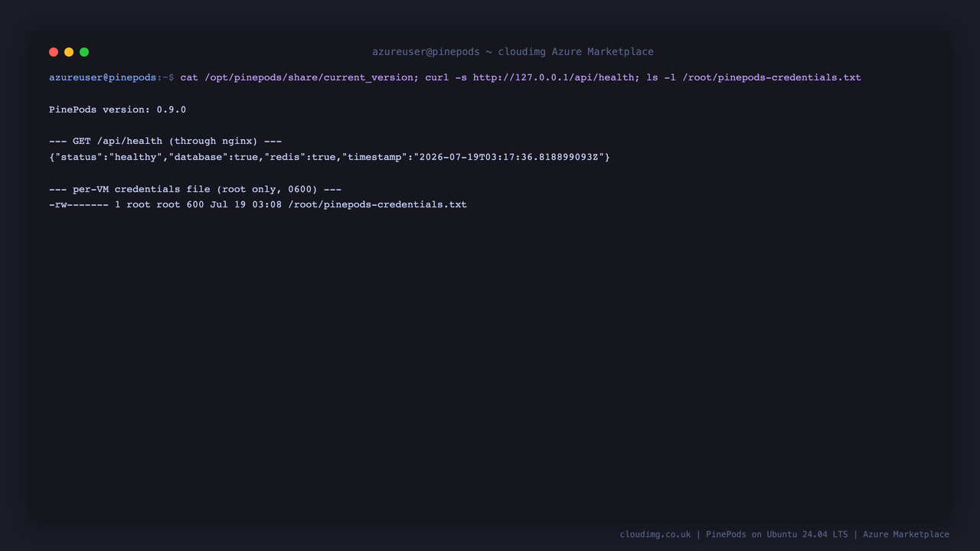This screenshot has width=980, height=551.
Task: Click the footer text 'cloudimg.co.uk | PinePods on Ubuntu 24.04 LTS'
Action: point(734,534)
